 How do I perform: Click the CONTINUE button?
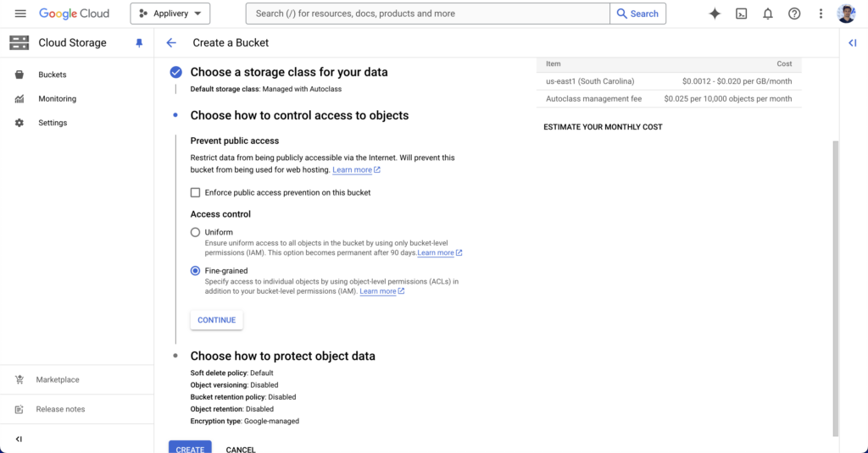coord(216,320)
